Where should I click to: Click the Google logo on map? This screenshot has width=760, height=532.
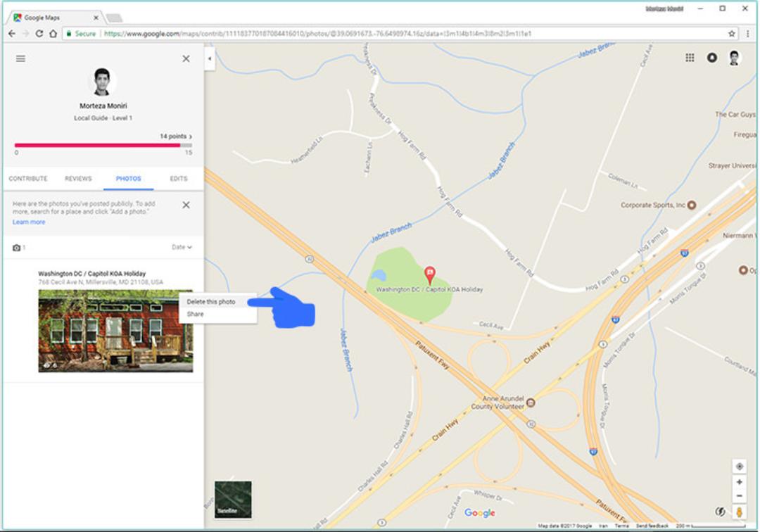tap(480, 512)
